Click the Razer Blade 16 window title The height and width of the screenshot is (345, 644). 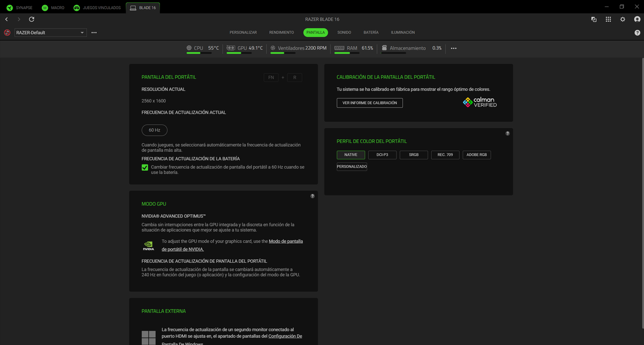tap(322, 20)
